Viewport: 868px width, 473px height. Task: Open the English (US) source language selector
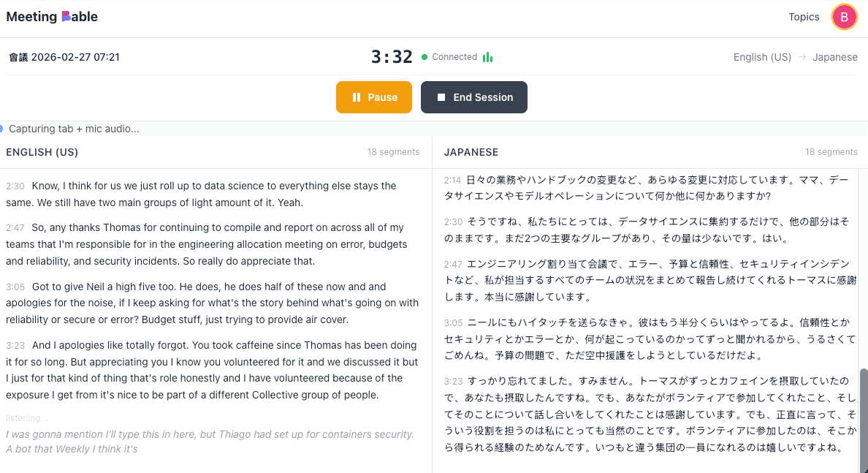point(762,56)
